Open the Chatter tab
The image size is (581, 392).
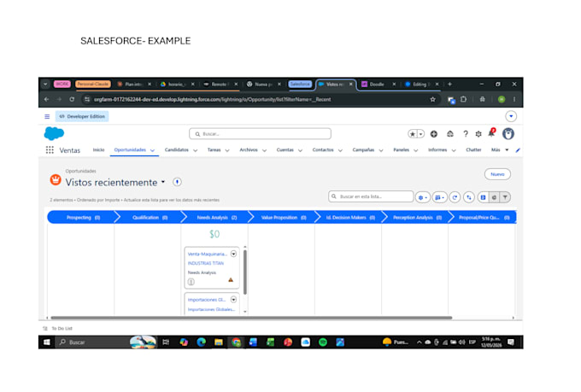(x=473, y=150)
